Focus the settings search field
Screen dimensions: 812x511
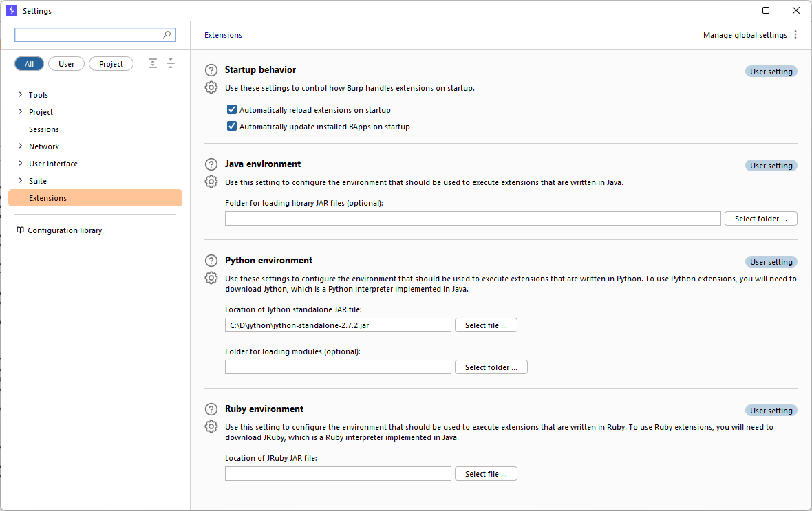pos(95,34)
